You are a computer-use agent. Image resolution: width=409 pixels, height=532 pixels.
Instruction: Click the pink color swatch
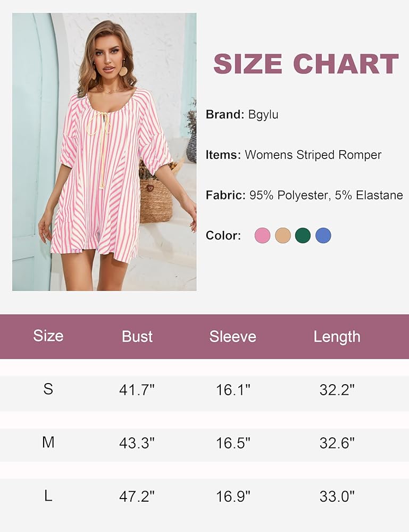point(262,235)
